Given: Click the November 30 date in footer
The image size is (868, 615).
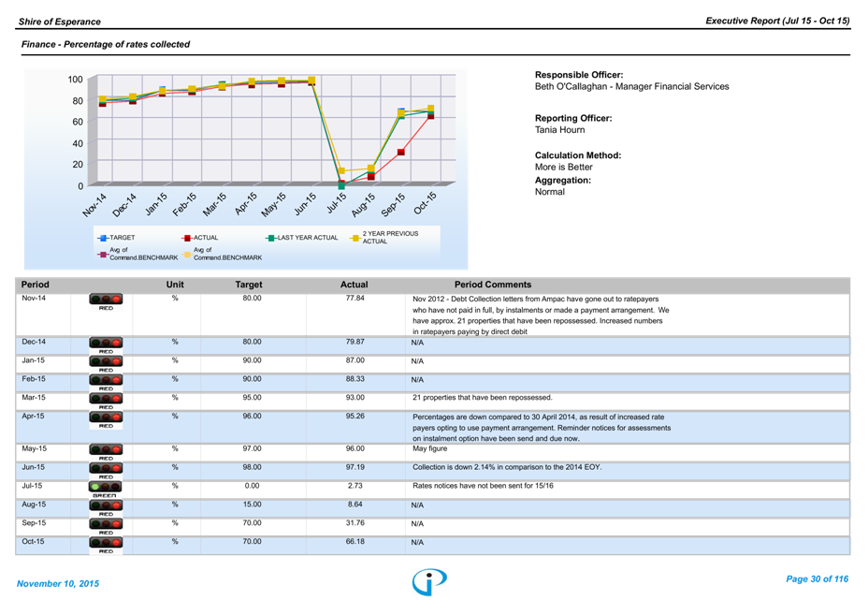Looking at the screenshot, I should (58, 583).
